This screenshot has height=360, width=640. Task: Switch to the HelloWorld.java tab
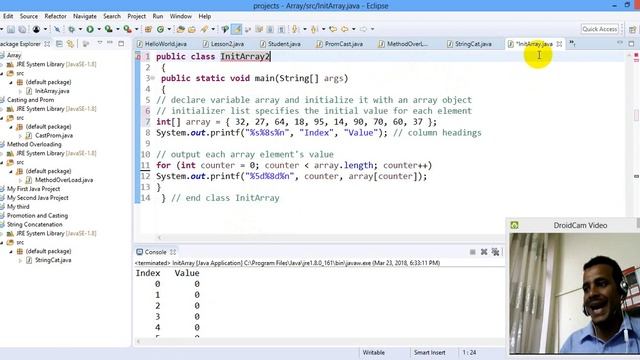tap(162, 44)
